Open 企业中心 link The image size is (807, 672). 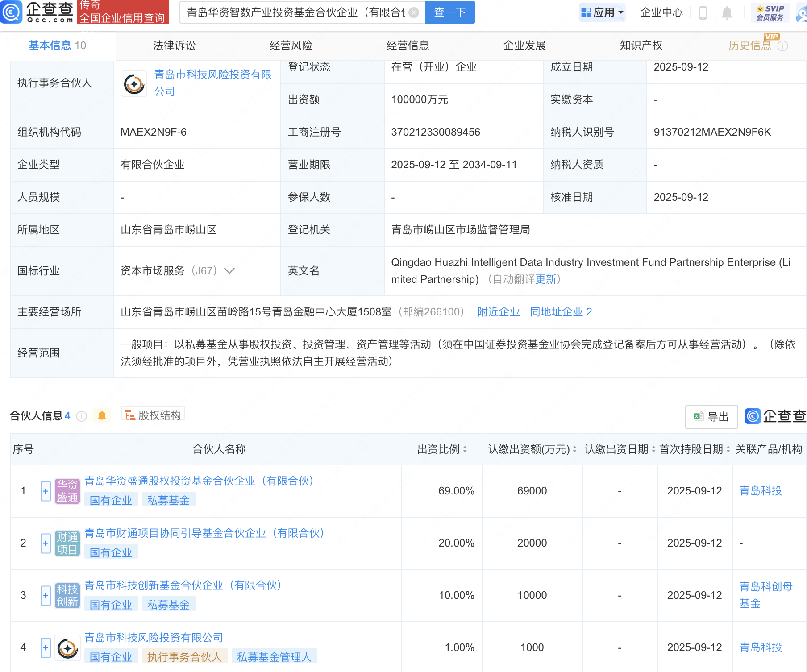click(x=661, y=12)
